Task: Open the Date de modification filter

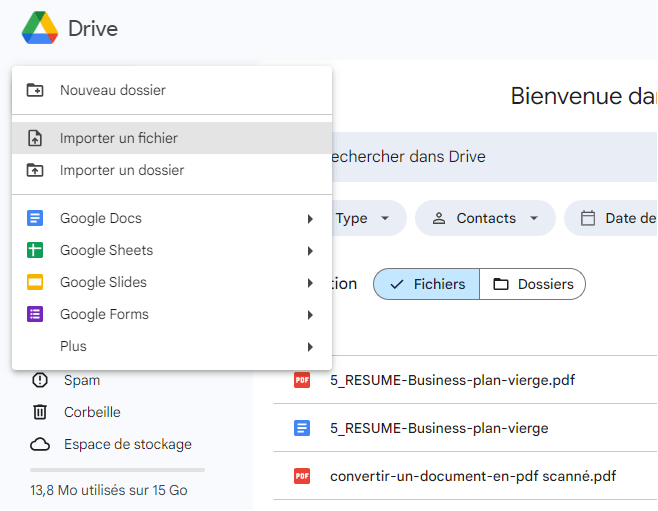Action: coord(611,218)
